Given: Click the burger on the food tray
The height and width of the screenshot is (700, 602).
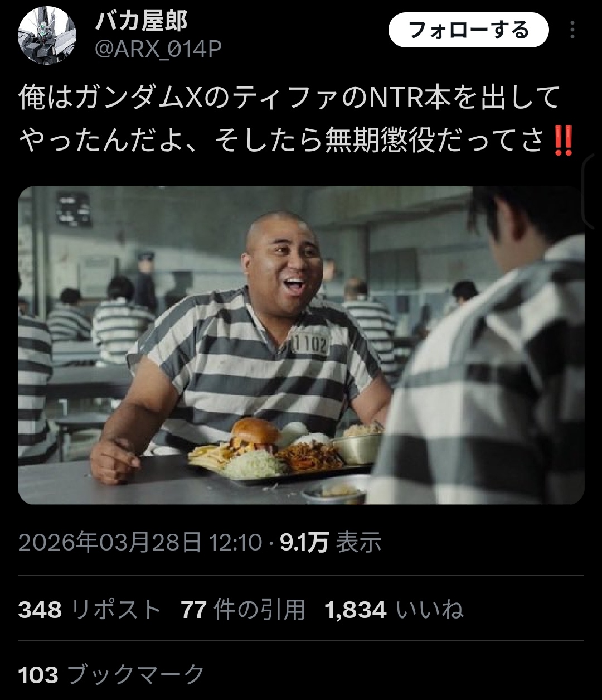Looking at the screenshot, I should (x=255, y=435).
